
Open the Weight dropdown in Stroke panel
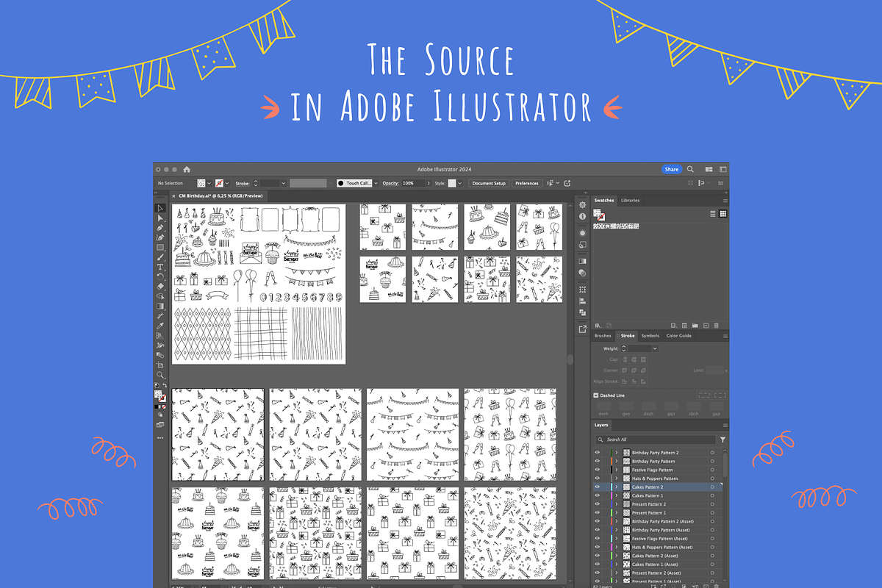654,348
